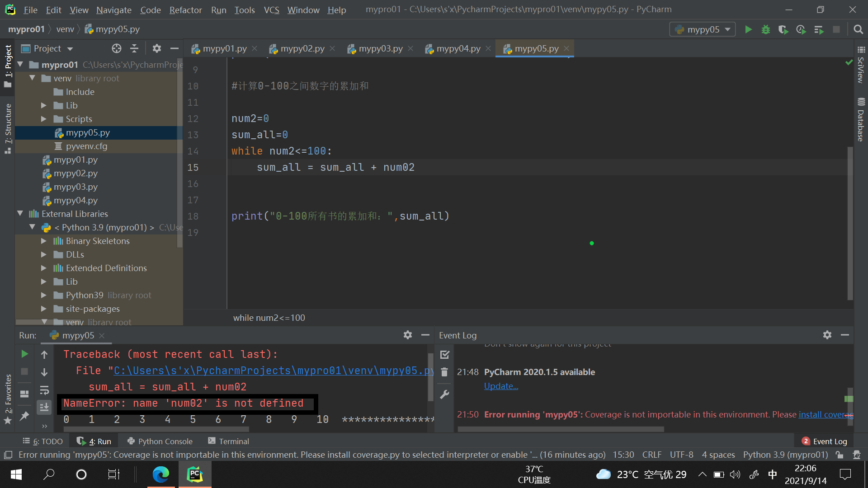
Task: Open the Database side panel
Action: pos(861,120)
